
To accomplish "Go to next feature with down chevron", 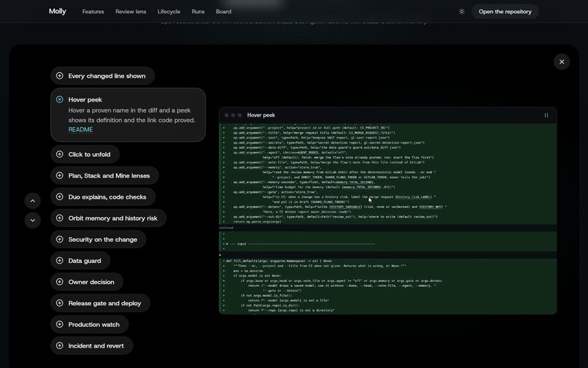I will click(x=33, y=220).
